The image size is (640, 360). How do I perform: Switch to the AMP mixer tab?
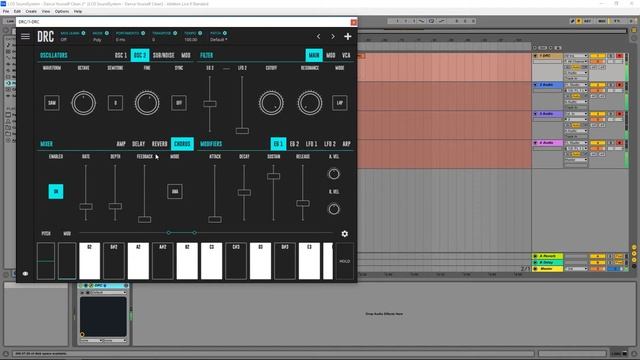(x=121, y=144)
